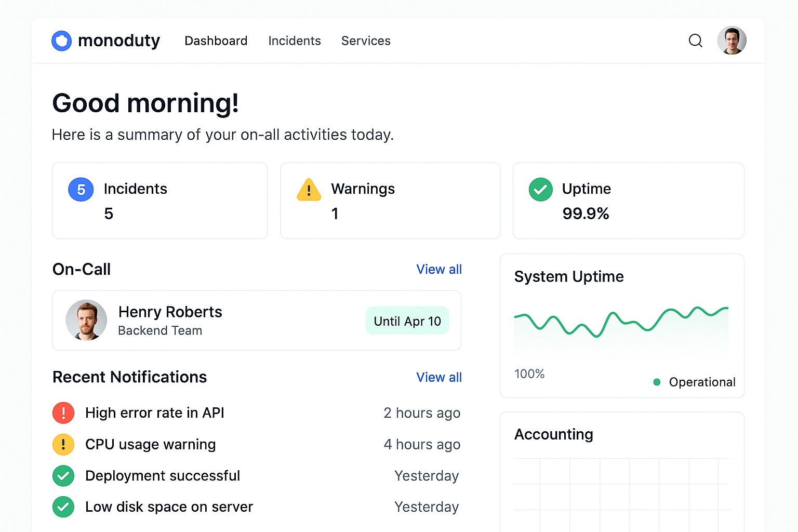Click the yellow Warnings triangle icon
Image resolution: width=798 pixels, height=532 pixels.
[x=309, y=190]
